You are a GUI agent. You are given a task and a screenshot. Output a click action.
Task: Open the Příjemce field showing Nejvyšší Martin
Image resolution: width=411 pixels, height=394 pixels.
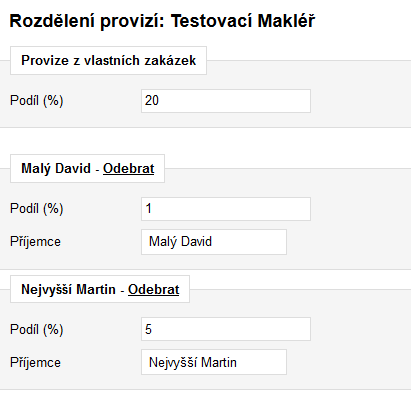[x=214, y=362]
